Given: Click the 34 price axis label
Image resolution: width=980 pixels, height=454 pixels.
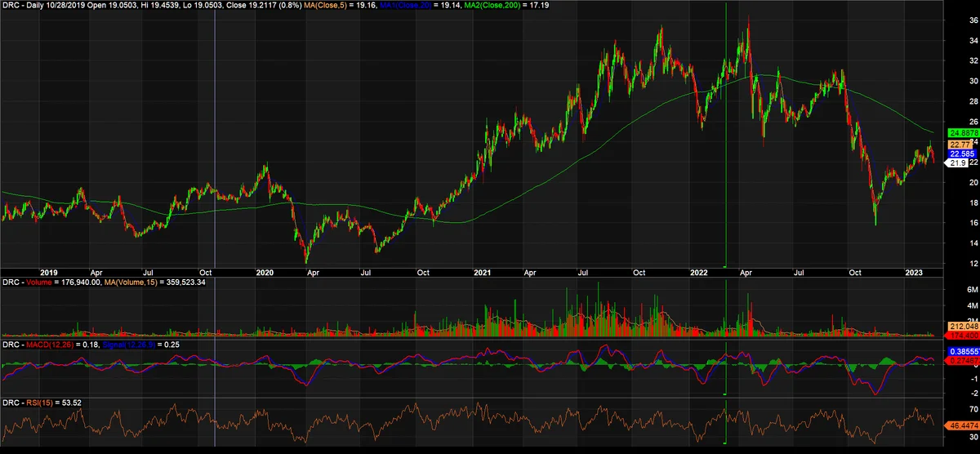Looking at the screenshot, I should [973, 40].
